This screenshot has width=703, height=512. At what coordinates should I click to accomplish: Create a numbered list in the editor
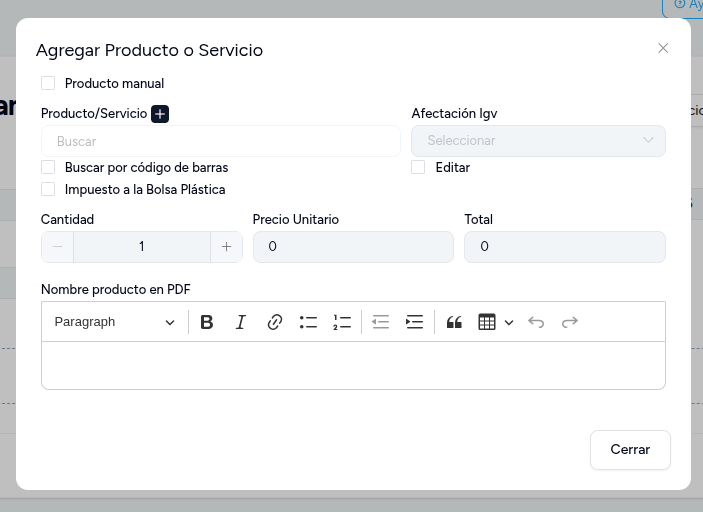pos(342,322)
